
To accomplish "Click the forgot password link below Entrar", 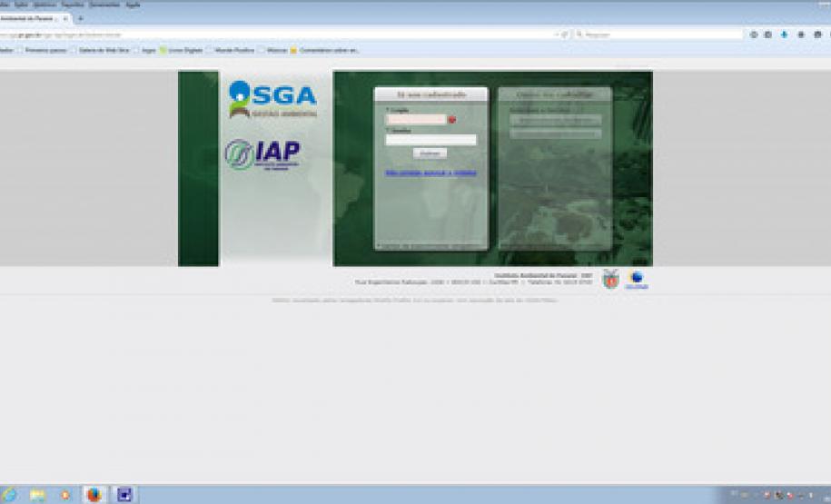I will pyautogui.click(x=430, y=173).
